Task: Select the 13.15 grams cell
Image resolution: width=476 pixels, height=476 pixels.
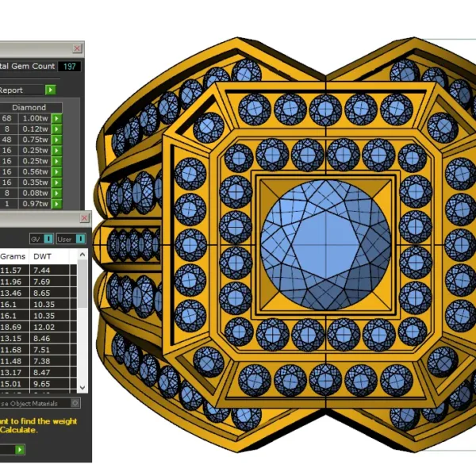Action: coord(14,339)
